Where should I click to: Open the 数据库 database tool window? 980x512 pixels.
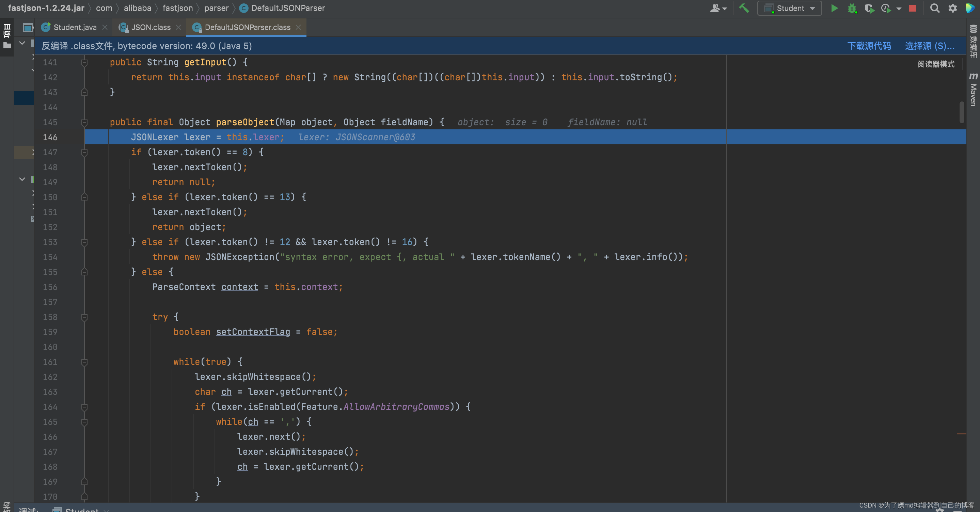(974, 41)
